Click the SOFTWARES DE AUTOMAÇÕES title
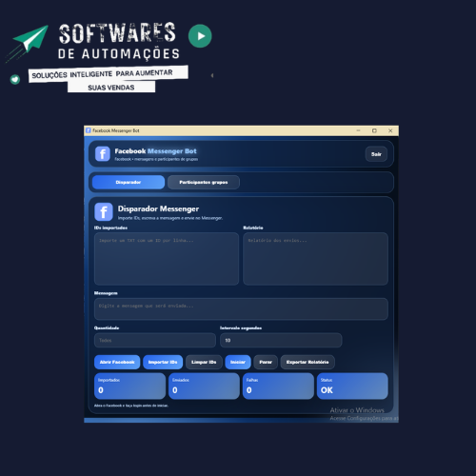 (119, 41)
